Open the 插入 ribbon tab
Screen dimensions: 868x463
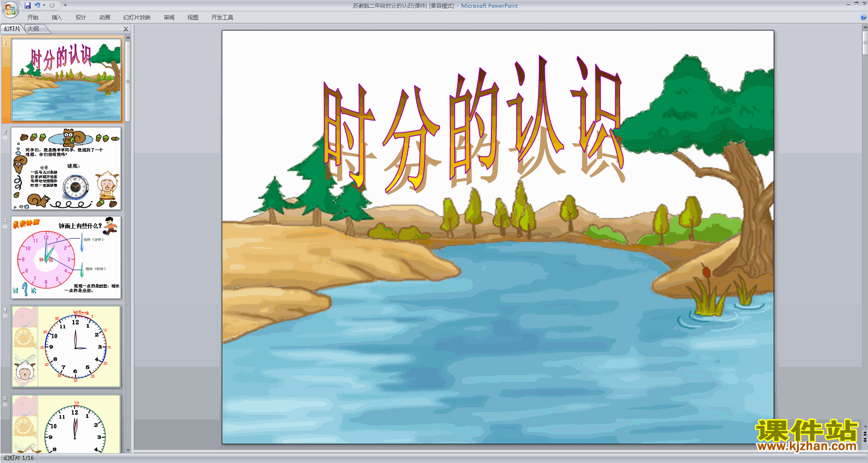coord(57,18)
